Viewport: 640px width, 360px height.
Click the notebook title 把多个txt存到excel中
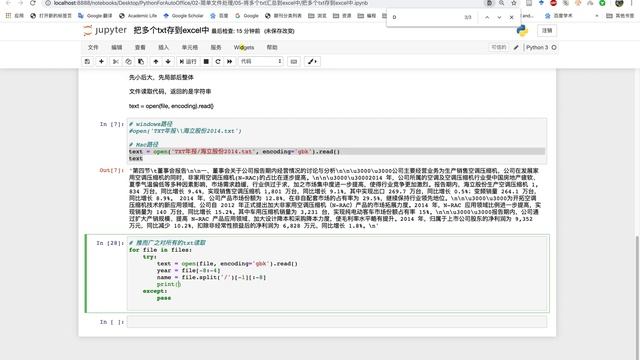coord(171,31)
